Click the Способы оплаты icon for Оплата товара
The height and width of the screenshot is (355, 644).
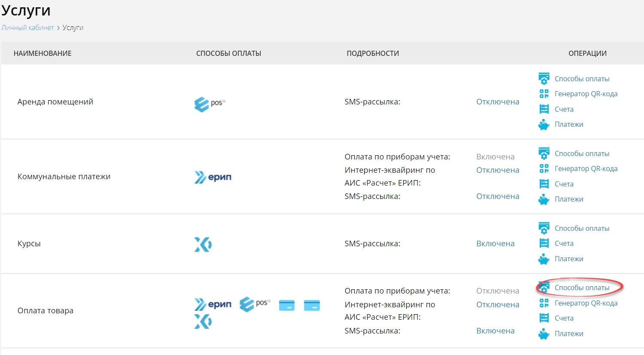(544, 288)
